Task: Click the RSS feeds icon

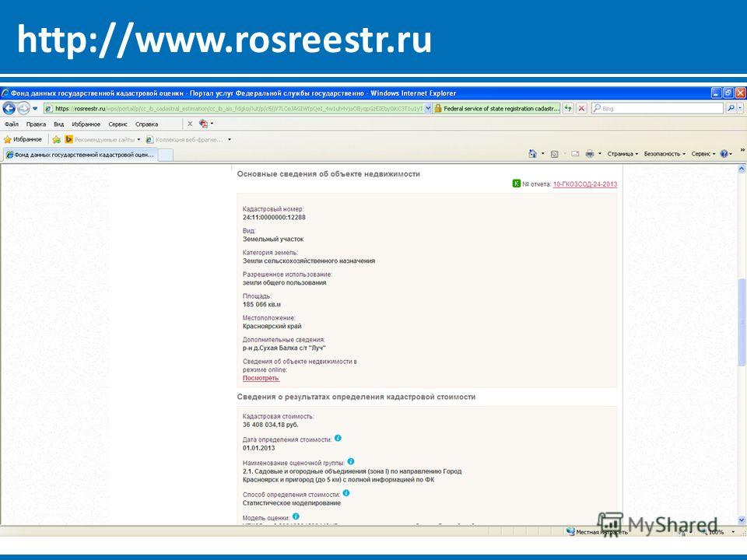Action: coord(555,154)
